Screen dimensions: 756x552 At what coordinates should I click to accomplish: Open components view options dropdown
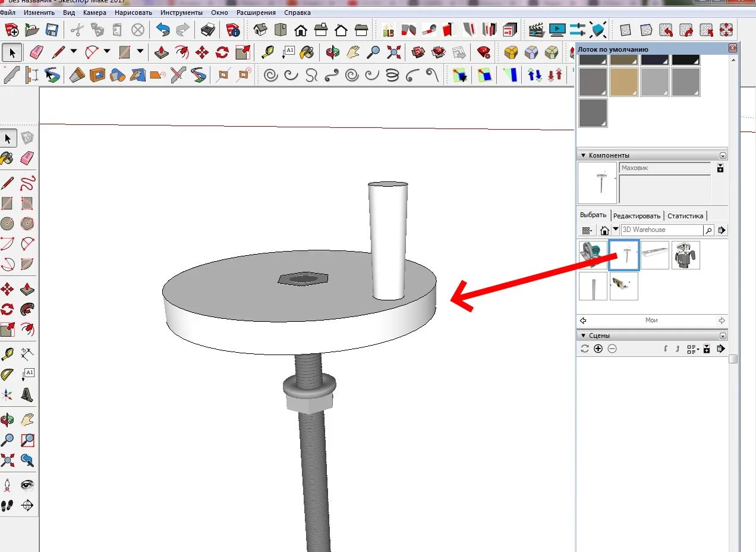587,230
